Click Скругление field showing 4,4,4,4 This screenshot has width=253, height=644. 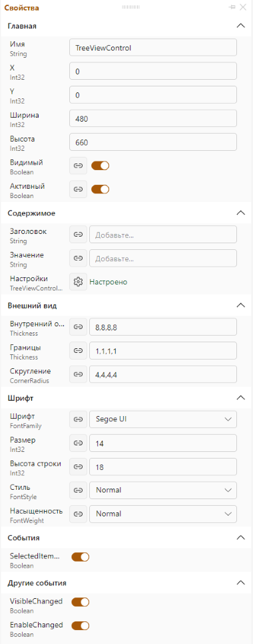pyautogui.click(x=163, y=374)
